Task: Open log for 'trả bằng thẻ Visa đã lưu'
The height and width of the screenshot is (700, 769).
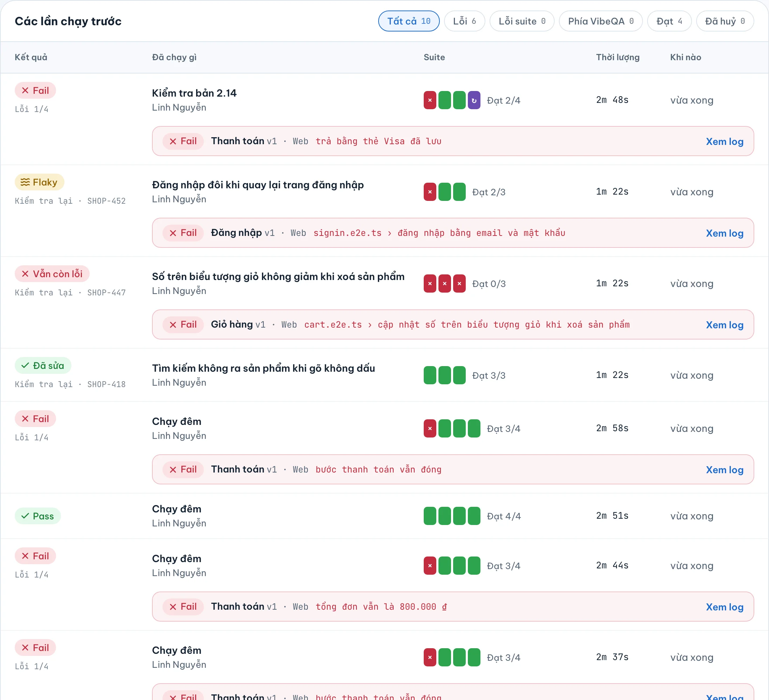Action: click(725, 141)
